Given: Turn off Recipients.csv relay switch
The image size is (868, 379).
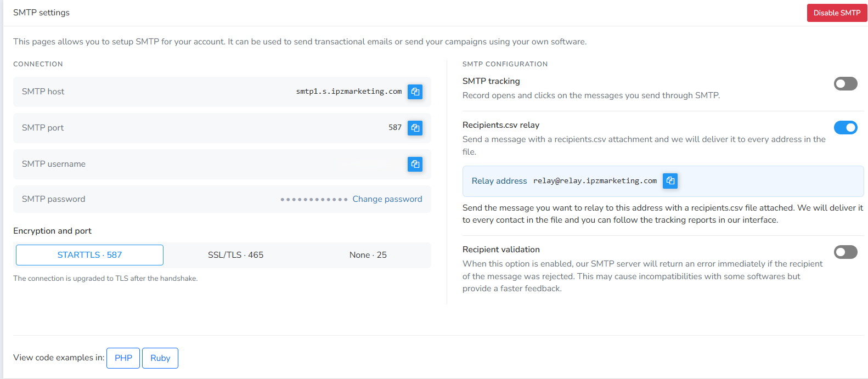Looking at the screenshot, I should 846,127.
